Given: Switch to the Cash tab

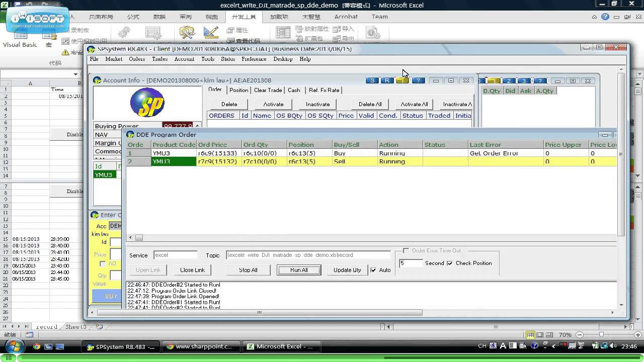Looking at the screenshot, I should pyautogui.click(x=294, y=90).
